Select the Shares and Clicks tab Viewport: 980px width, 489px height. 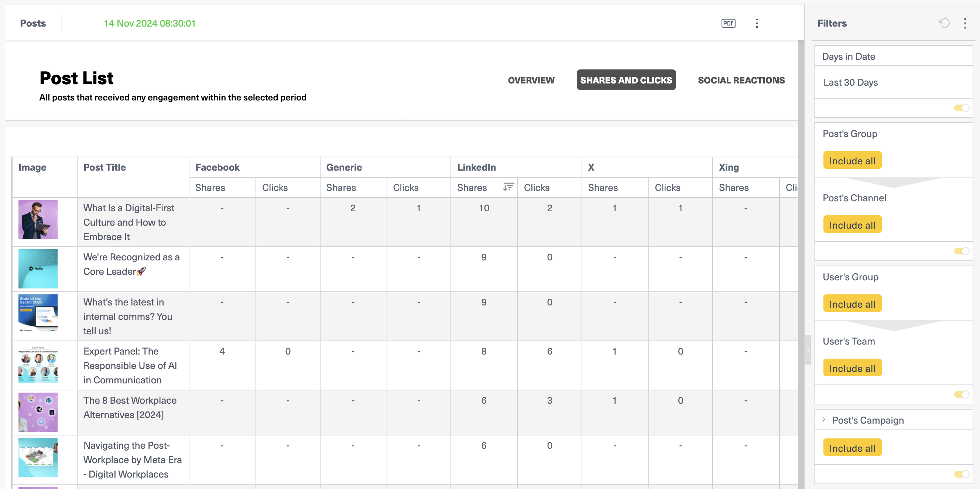[x=626, y=80]
